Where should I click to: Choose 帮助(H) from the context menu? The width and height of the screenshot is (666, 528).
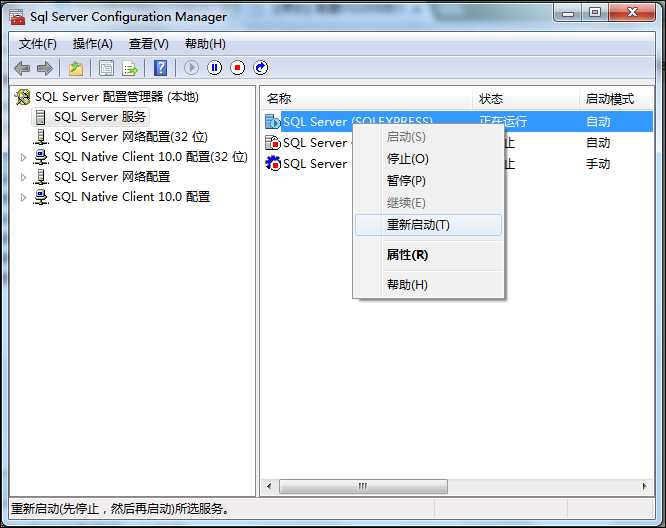(x=429, y=285)
